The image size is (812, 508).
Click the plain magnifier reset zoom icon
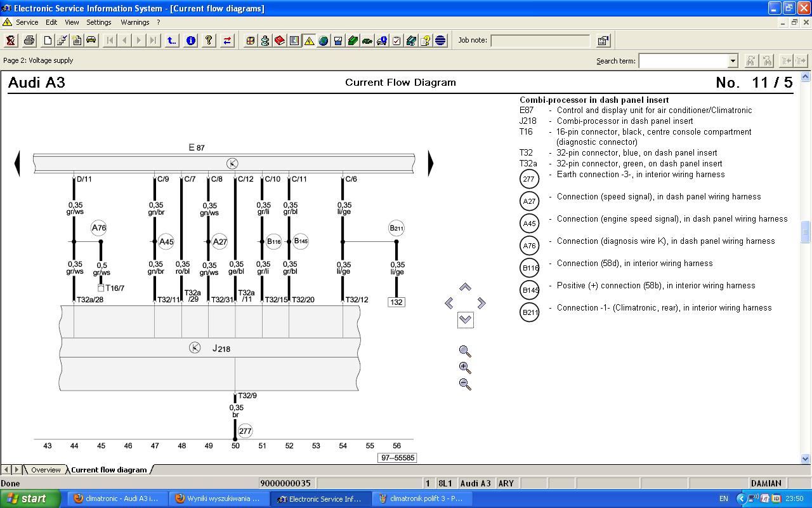465,351
